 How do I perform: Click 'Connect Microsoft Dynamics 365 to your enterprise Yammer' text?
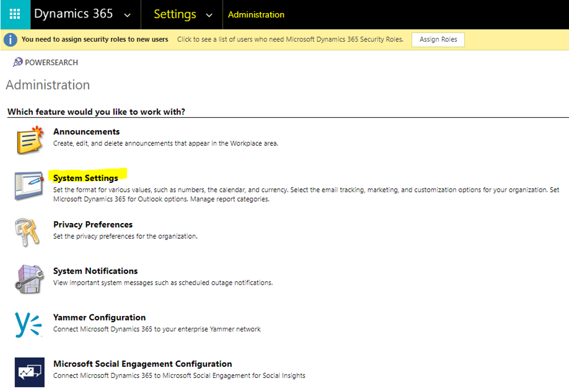point(157,329)
